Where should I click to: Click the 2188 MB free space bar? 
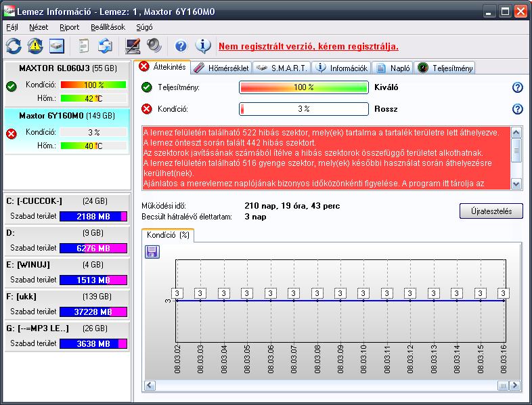pos(93,216)
